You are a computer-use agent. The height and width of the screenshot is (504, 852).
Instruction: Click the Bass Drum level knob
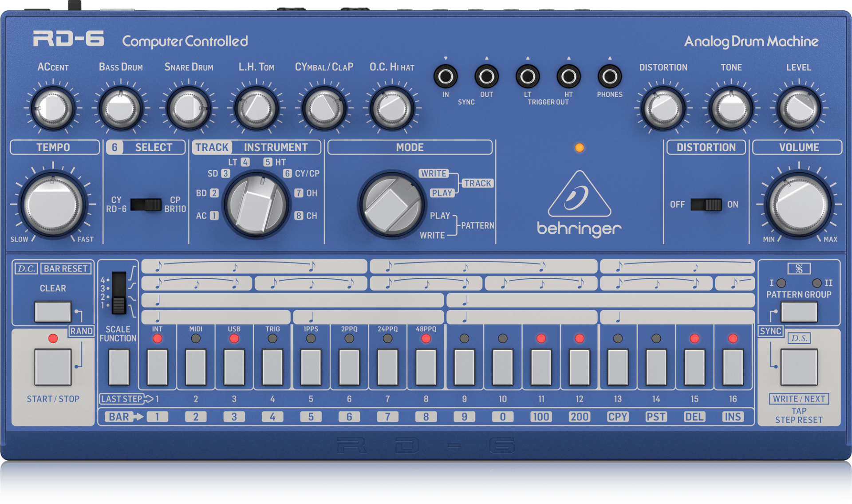coord(121,108)
